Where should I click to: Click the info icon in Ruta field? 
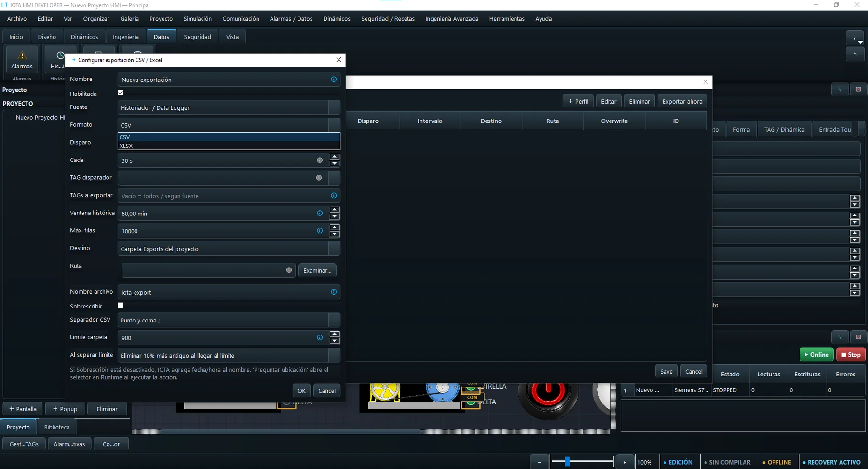click(289, 270)
